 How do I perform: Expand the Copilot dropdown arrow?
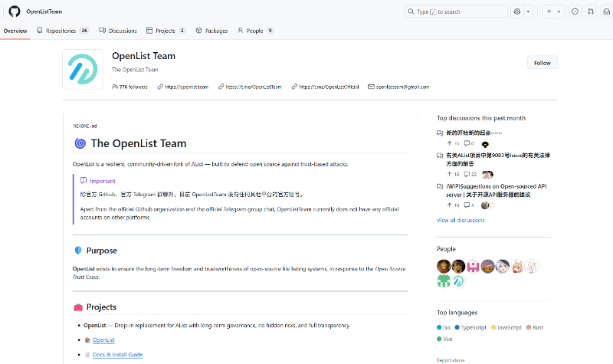528,11
